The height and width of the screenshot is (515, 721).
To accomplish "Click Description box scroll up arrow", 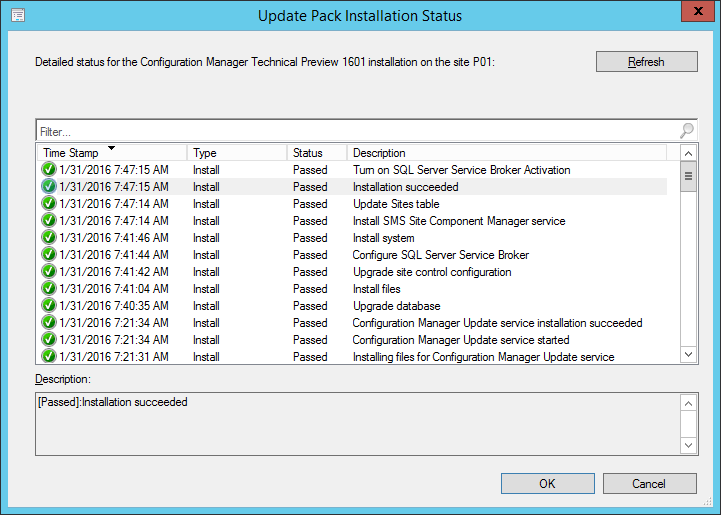I will [x=688, y=404].
